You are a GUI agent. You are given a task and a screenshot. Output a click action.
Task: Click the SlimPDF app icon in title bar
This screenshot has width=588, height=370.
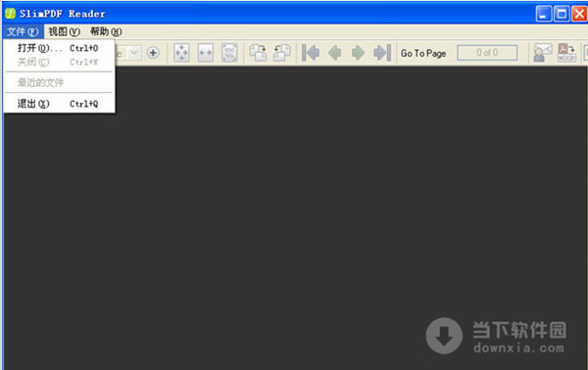coord(10,14)
